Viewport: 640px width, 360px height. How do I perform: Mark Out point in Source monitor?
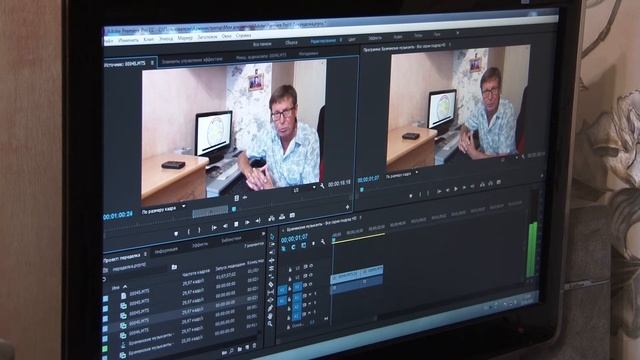[x=199, y=230]
